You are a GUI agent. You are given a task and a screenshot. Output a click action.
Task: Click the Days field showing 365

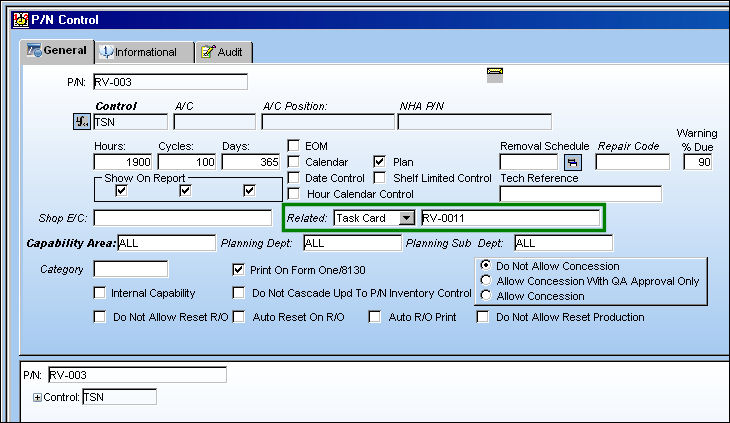pyautogui.click(x=251, y=162)
